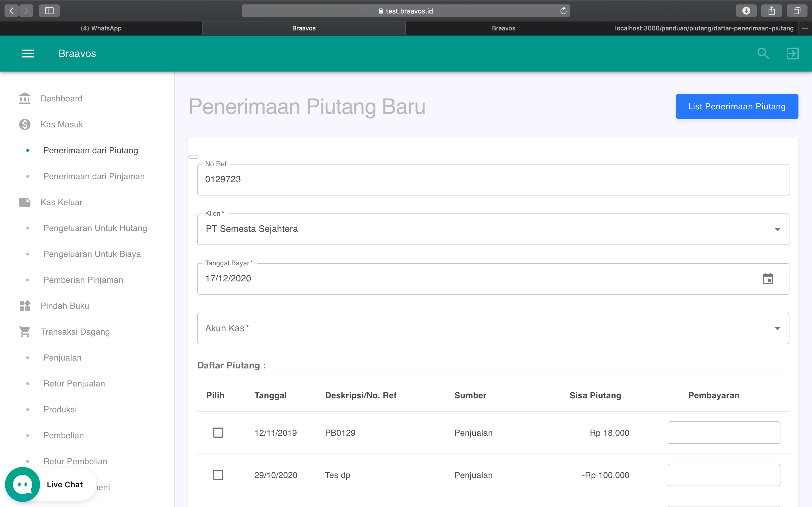
Task: Select the Kas Masuk dollar icon
Action: click(x=25, y=124)
